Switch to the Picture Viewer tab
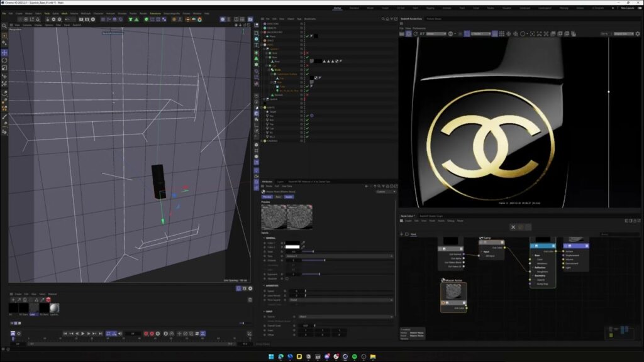The image size is (644, 362). pos(434,19)
